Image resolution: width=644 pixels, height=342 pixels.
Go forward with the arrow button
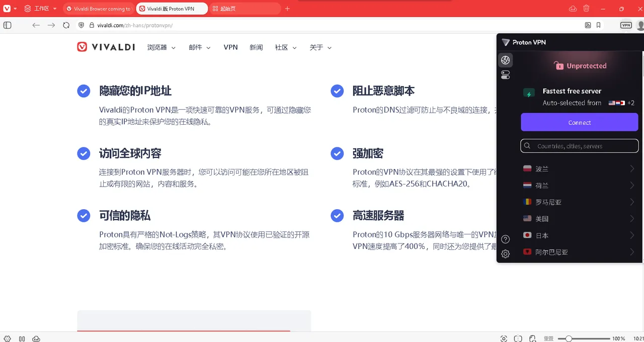click(51, 25)
